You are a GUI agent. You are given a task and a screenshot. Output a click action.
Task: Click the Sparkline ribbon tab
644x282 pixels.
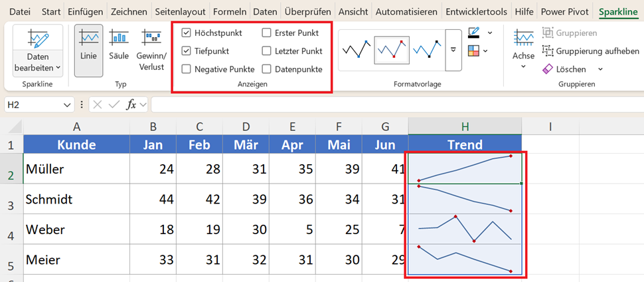(618, 11)
